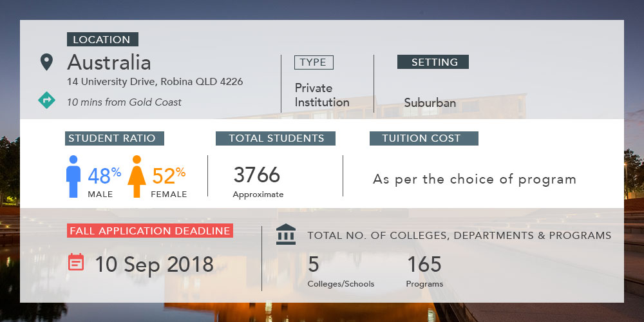Open the 14 University Drive address text

click(x=155, y=82)
